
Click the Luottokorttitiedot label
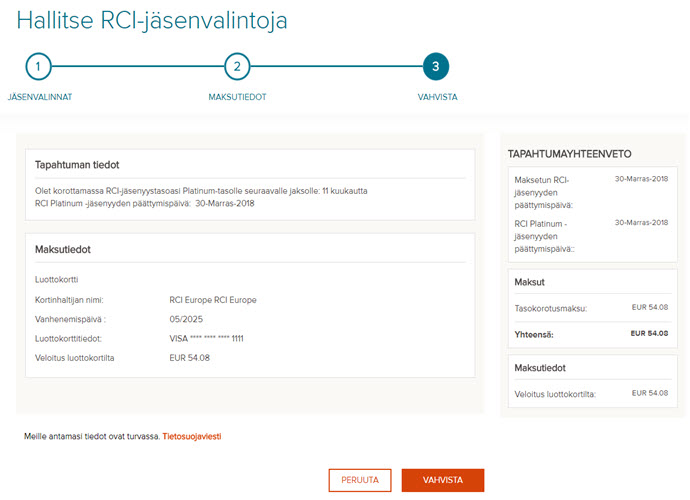click(x=68, y=339)
